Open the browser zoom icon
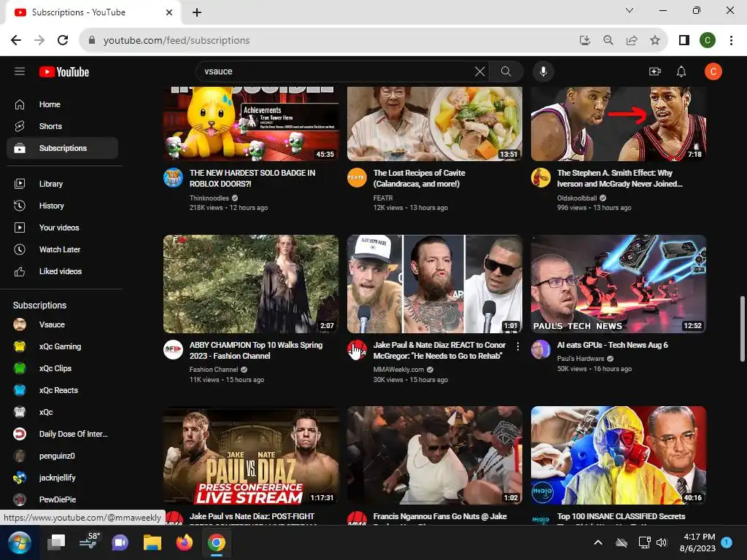 (x=608, y=41)
